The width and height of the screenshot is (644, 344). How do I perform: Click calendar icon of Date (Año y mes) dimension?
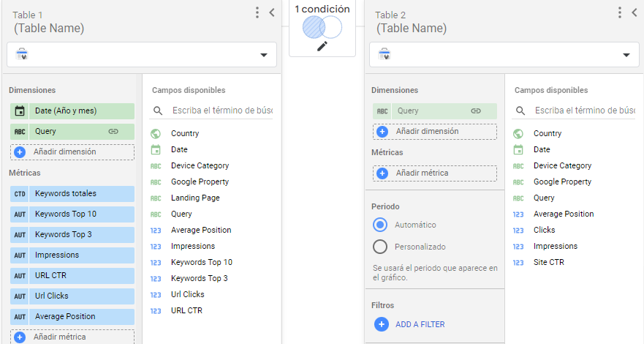pos(20,111)
